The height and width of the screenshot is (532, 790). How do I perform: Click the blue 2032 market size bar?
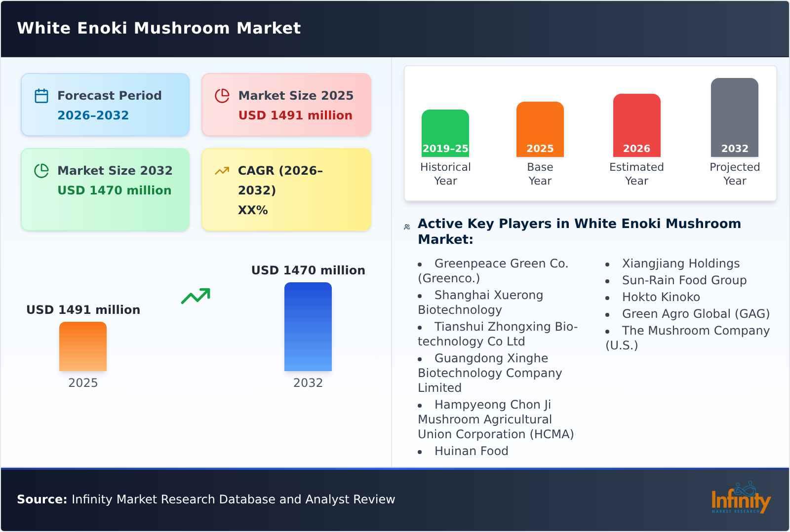click(x=308, y=327)
